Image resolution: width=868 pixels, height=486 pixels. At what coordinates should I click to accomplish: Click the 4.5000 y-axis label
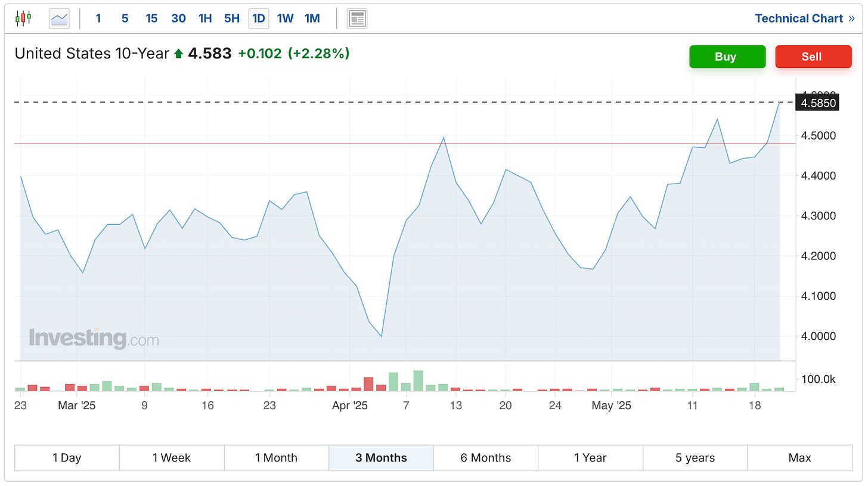[x=819, y=135]
